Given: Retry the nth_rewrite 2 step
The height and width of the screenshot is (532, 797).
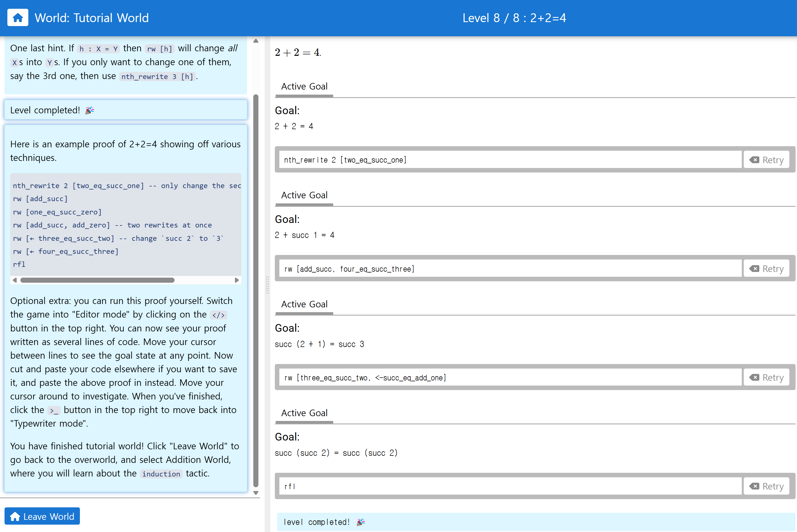Looking at the screenshot, I should [766, 160].
